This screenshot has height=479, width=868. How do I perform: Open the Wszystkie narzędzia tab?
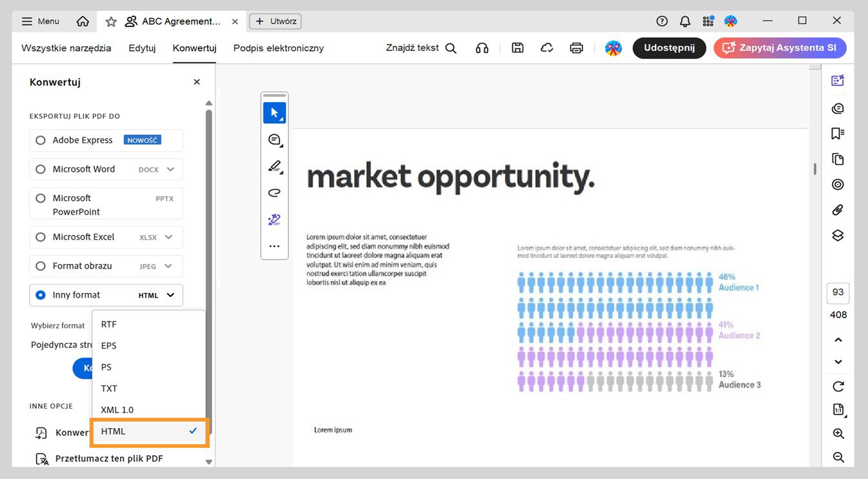[67, 48]
